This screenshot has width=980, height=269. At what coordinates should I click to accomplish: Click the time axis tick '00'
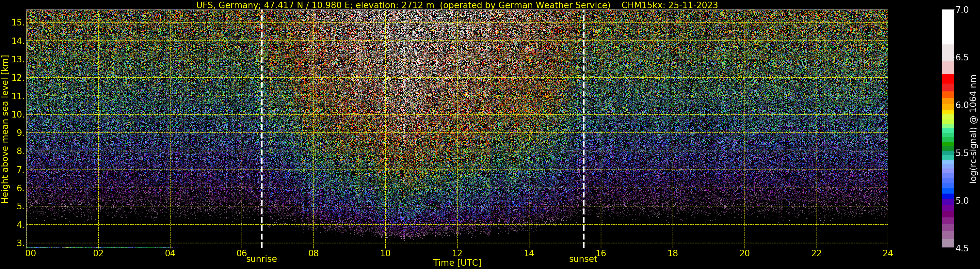(x=31, y=253)
